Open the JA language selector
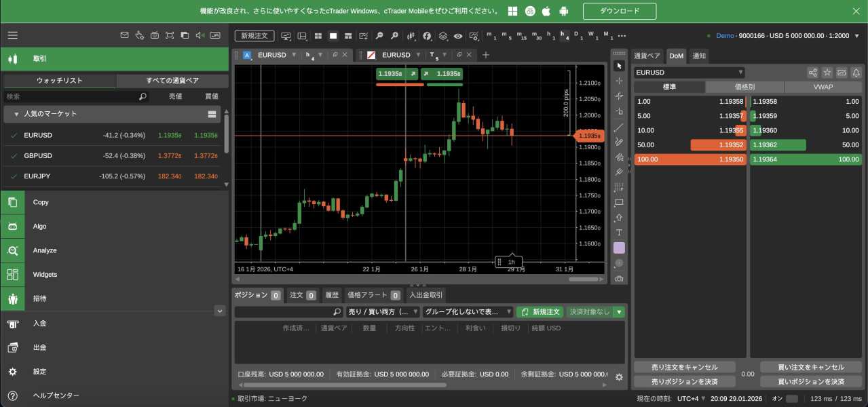 [215, 35]
